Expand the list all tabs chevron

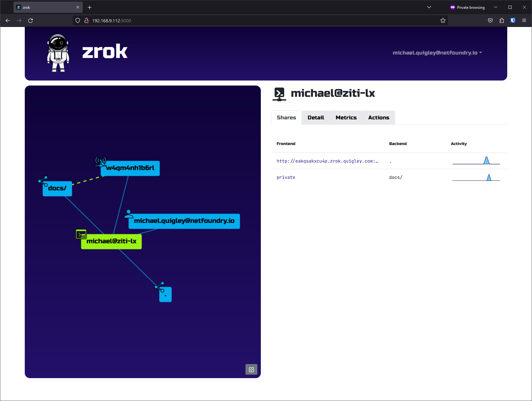[429, 7]
